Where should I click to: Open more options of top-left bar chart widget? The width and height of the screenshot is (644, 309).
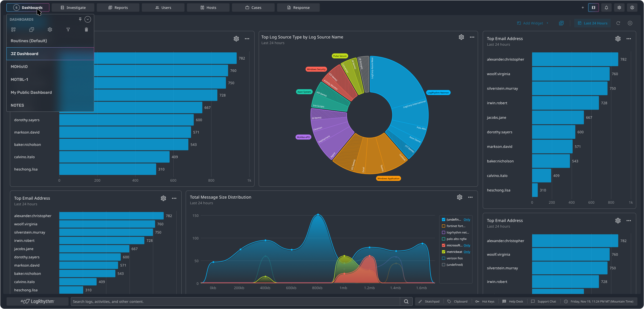click(x=247, y=39)
